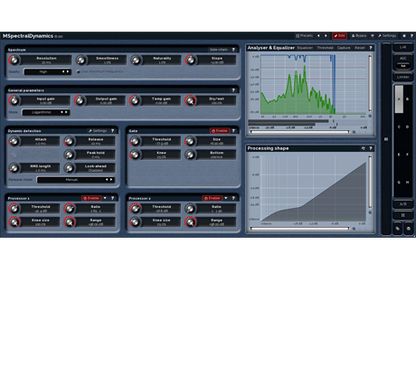The image size is (416, 376).
Task: Toggle Processor 2 Enable button
Action: pos(212,198)
